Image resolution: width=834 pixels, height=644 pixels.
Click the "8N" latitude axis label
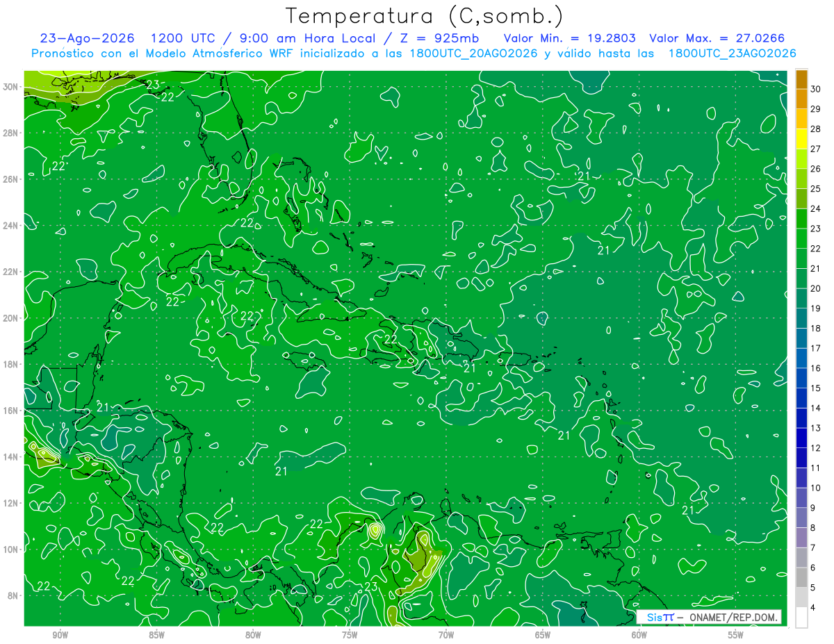coord(13,596)
